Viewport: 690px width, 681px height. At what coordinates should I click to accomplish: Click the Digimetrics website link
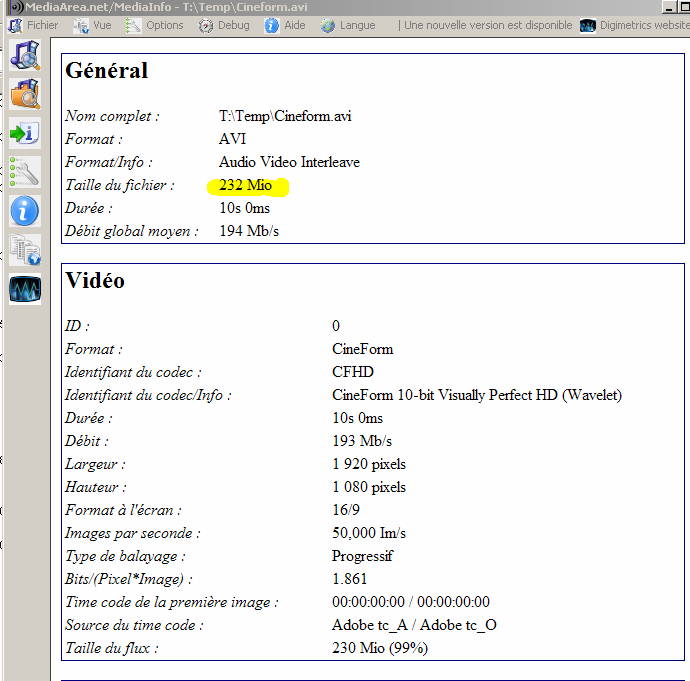(x=644, y=26)
